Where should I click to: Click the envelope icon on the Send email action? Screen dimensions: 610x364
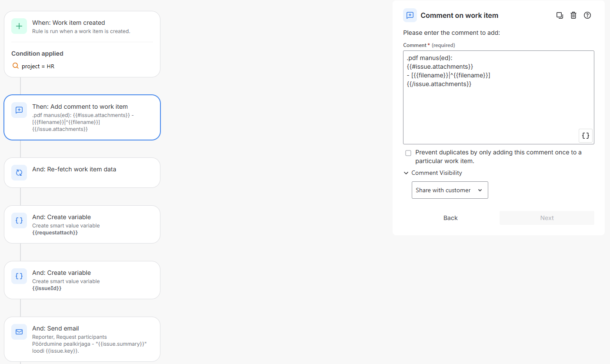(x=19, y=332)
